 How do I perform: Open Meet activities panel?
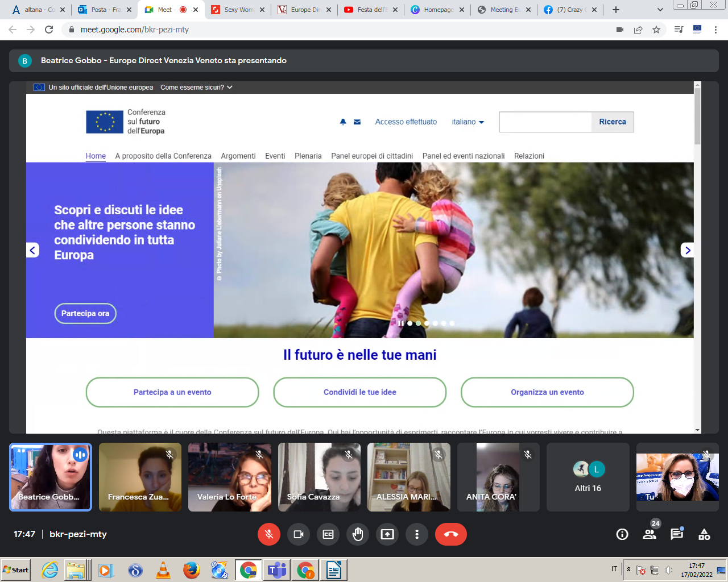(704, 534)
